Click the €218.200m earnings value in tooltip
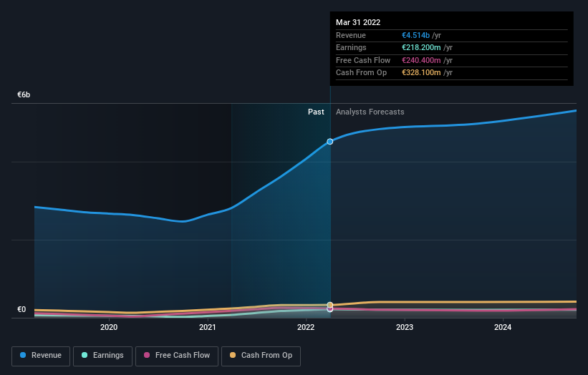Viewport: 588px width, 375px height. (x=421, y=47)
